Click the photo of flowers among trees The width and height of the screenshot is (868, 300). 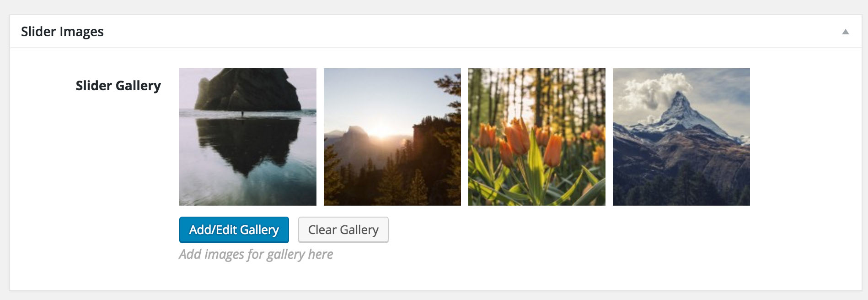(x=536, y=136)
